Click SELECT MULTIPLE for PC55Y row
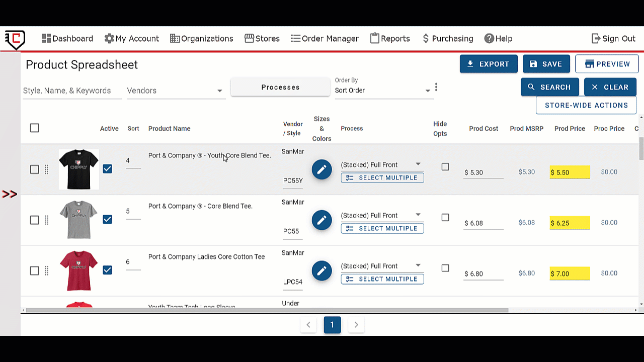The width and height of the screenshot is (644, 362). [x=382, y=177]
